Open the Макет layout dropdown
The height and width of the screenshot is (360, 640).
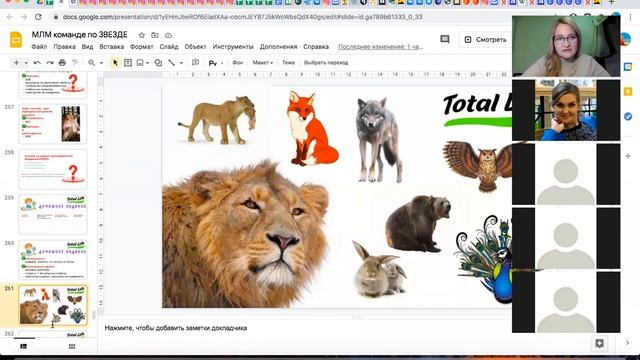pyautogui.click(x=262, y=62)
